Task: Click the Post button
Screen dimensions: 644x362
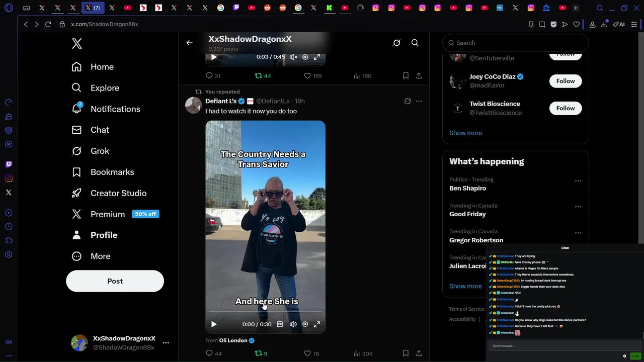Action: [x=115, y=281]
